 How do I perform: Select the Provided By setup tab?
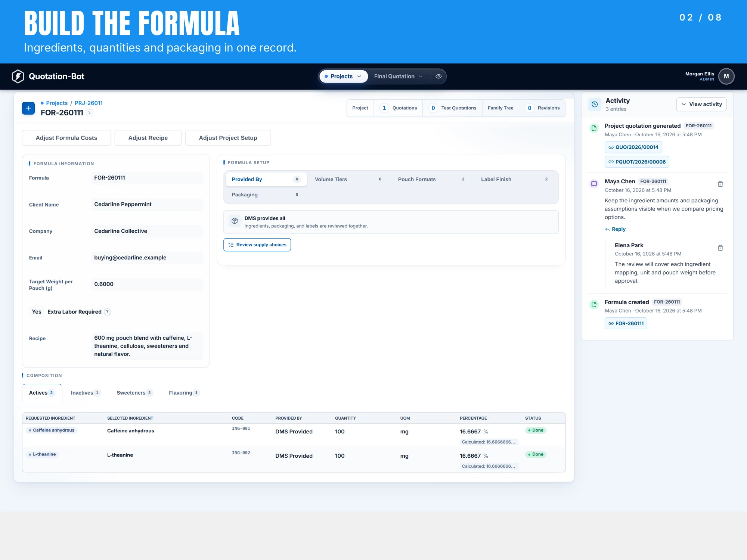266,179
